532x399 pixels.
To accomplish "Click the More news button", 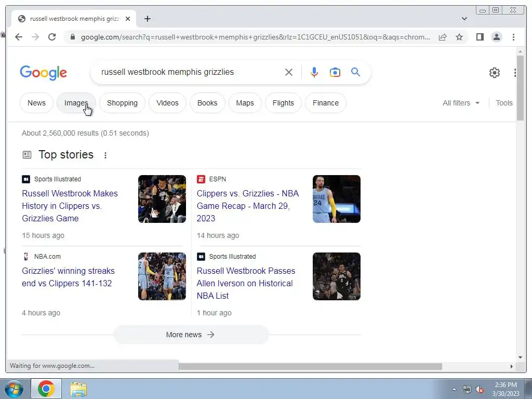I will 190,335.
